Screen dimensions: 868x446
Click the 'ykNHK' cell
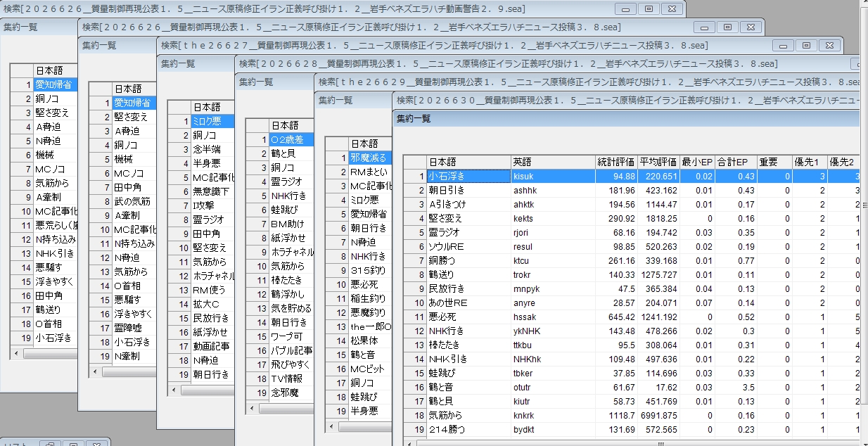(x=552, y=331)
